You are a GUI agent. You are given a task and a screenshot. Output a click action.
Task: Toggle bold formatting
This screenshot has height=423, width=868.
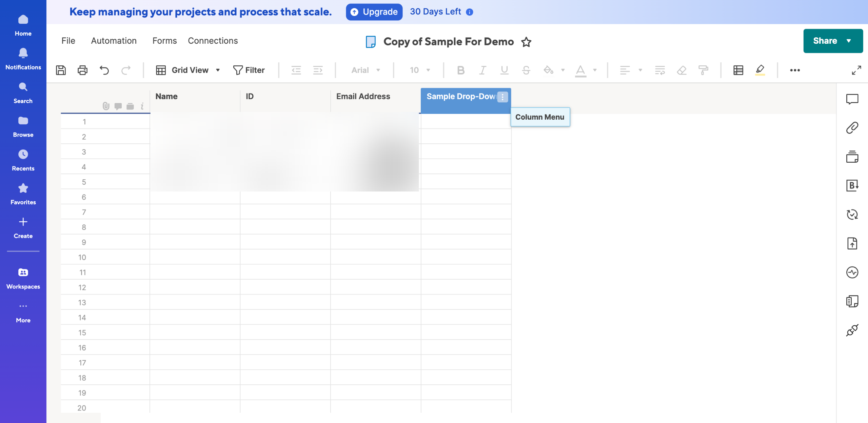pos(460,70)
